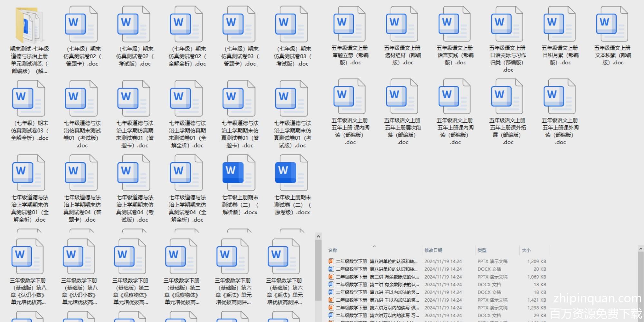
Task: Click the 大小 column header
Action: point(526,250)
